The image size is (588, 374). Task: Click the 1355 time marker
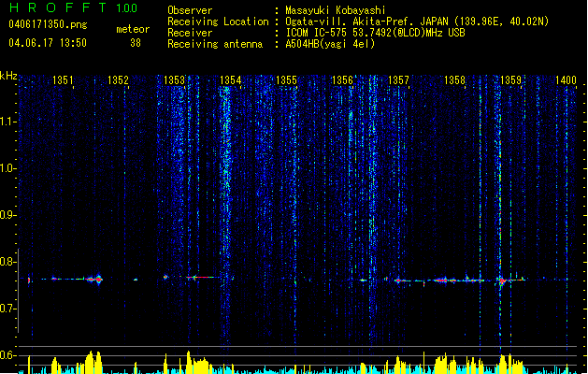[x=286, y=80]
